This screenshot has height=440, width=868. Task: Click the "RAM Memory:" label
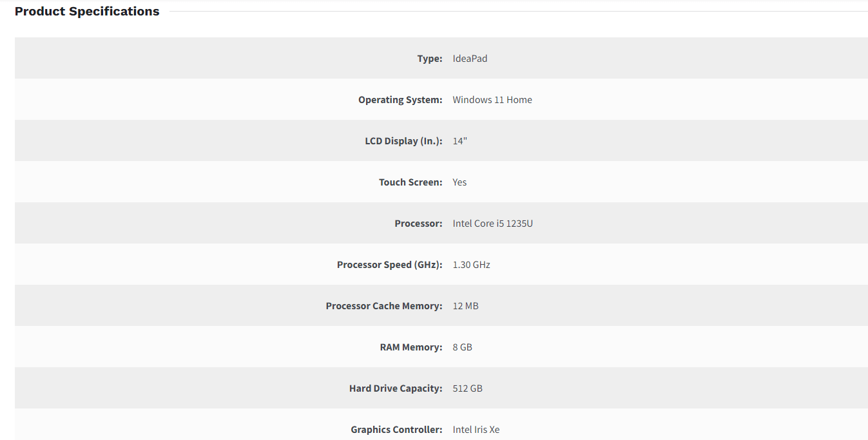click(411, 347)
